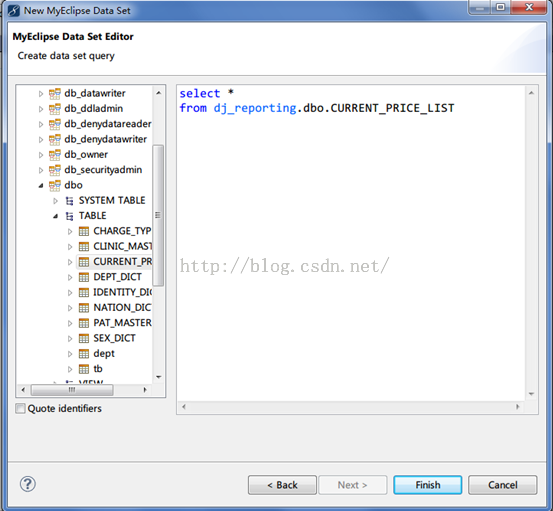Expand the SYSTEM TABLE node

(x=55, y=201)
